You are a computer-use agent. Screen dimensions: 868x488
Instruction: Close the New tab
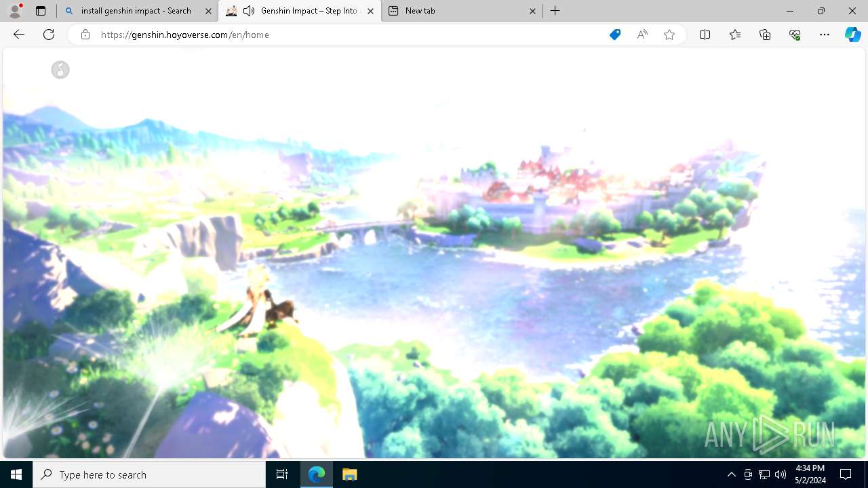coord(532,11)
